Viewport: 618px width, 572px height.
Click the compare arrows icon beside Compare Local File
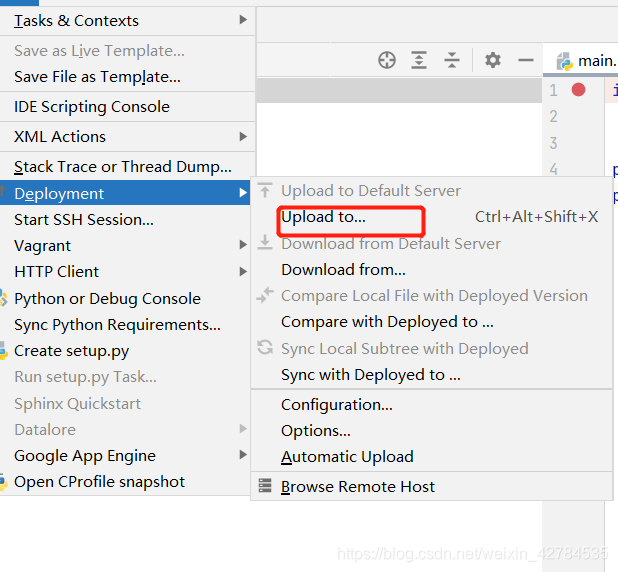tap(265, 295)
